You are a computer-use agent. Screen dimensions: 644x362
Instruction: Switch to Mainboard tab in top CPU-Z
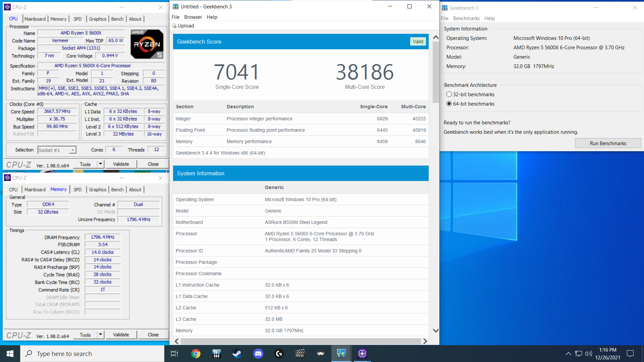pos(35,19)
